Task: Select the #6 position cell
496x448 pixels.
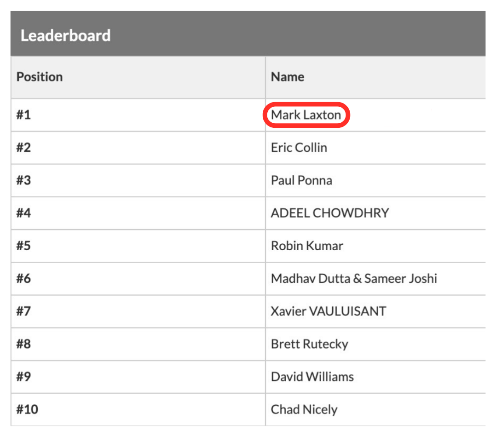Action: pyautogui.click(x=23, y=278)
